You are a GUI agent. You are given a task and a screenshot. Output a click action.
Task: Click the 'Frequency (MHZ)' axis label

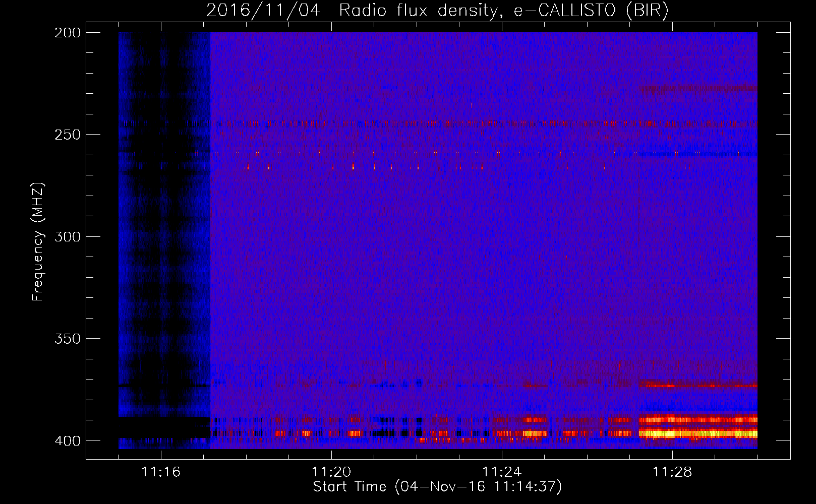coord(38,241)
